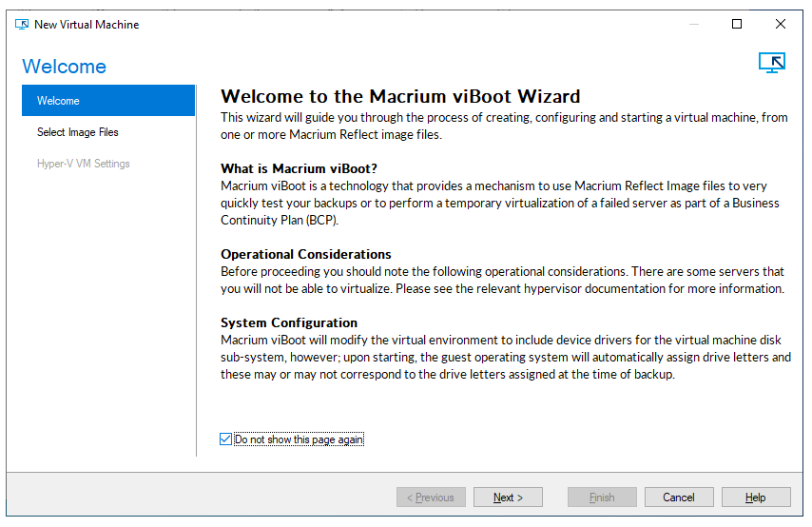Click the 'Do not show this page again' label text
The width and height of the screenshot is (812, 527).
pos(299,439)
